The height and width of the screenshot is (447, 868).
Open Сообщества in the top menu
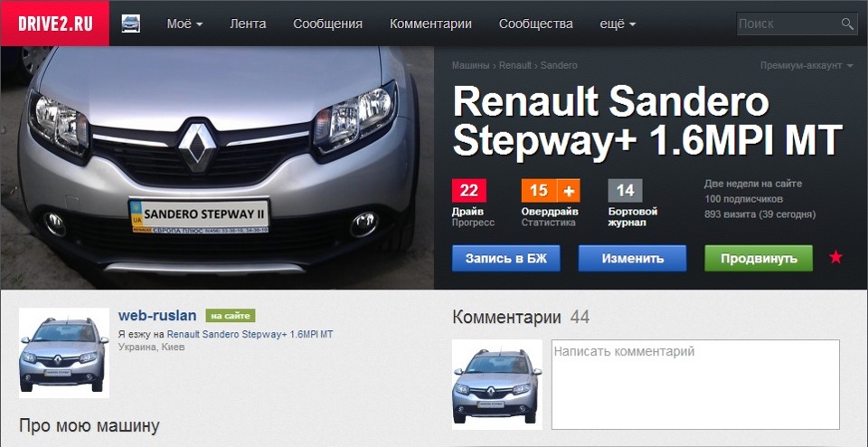[536, 24]
